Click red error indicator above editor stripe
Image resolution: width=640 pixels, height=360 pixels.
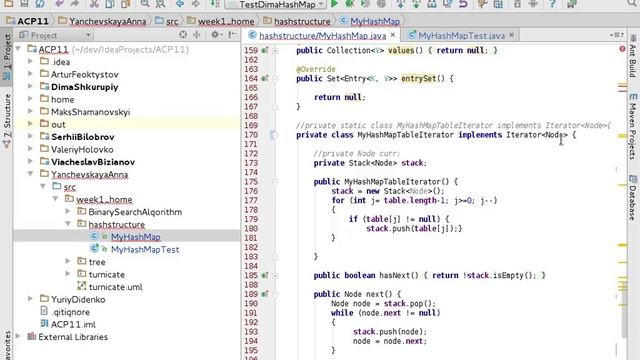(622, 49)
